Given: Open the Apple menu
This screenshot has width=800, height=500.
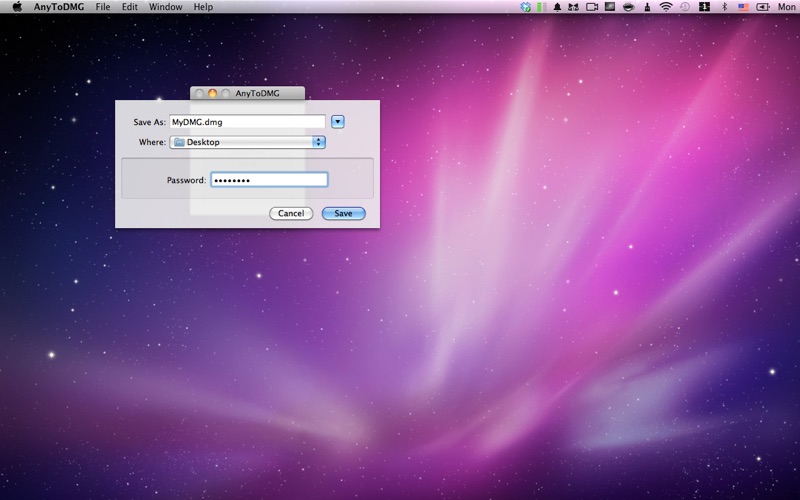Looking at the screenshot, I should coord(17,7).
